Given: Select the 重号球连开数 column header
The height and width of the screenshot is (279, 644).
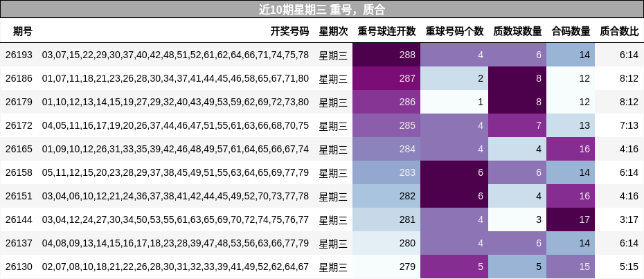Looking at the screenshot, I should tap(386, 31).
